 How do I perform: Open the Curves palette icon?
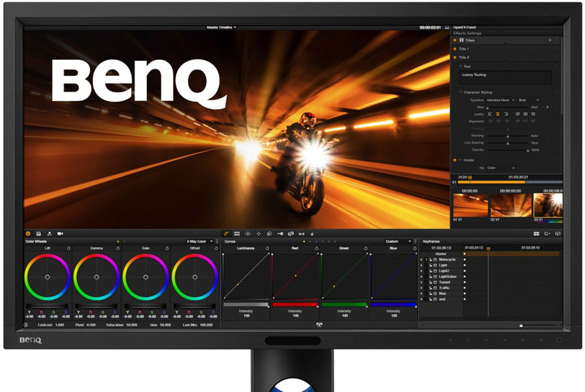click(226, 234)
